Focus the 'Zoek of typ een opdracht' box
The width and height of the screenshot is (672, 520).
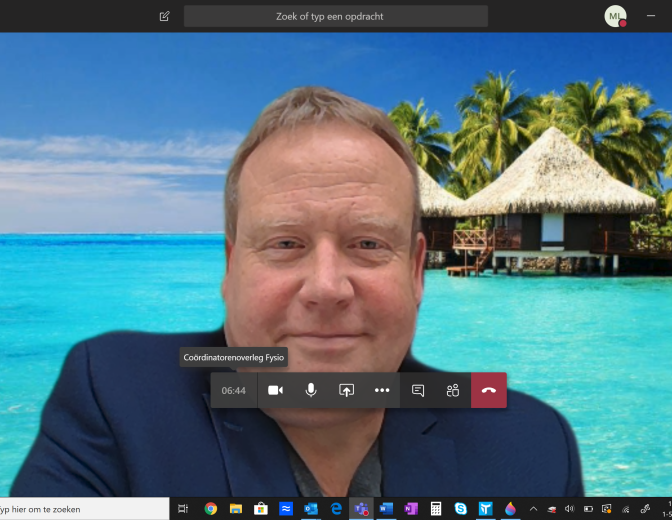(336, 16)
